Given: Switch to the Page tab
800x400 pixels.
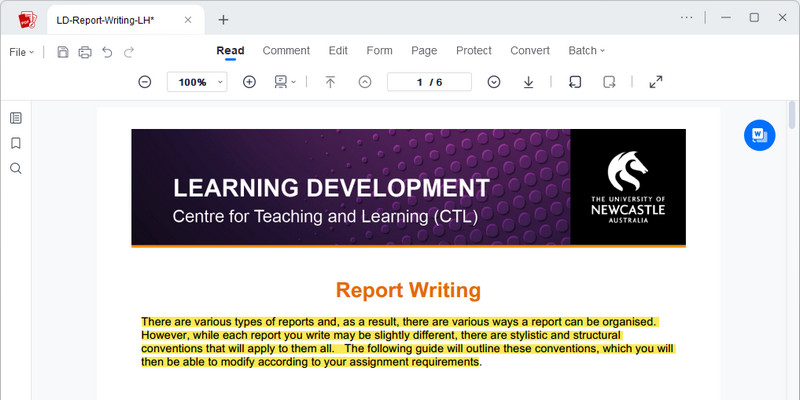Looking at the screenshot, I should click(x=424, y=51).
